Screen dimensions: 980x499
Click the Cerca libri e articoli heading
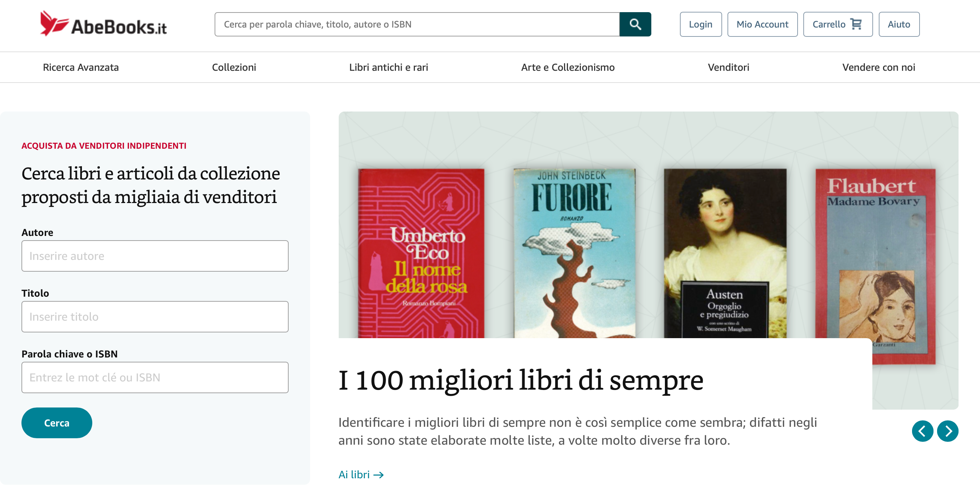[x=151, y=185]
